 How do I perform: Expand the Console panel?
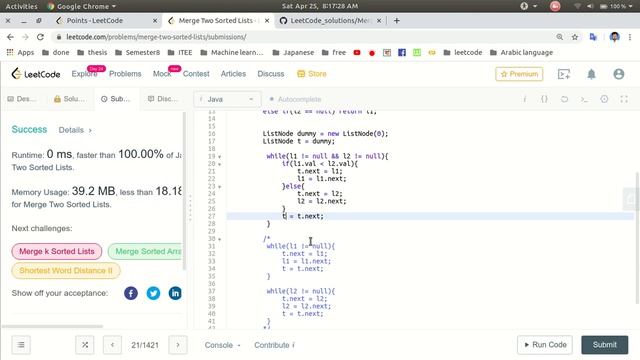point(222,345)
